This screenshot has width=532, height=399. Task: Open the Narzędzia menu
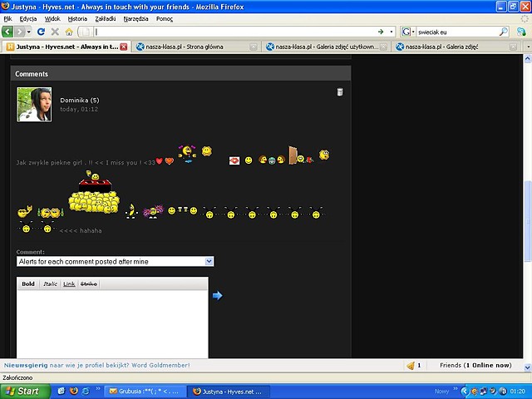135,19
